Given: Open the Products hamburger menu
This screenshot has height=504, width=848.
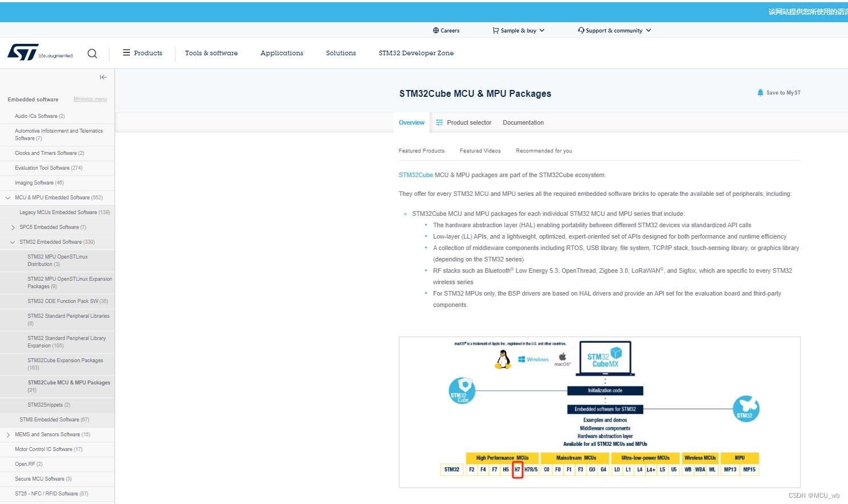Looking at the screenshot, I should pyautogui.click(x=142, y=53).
